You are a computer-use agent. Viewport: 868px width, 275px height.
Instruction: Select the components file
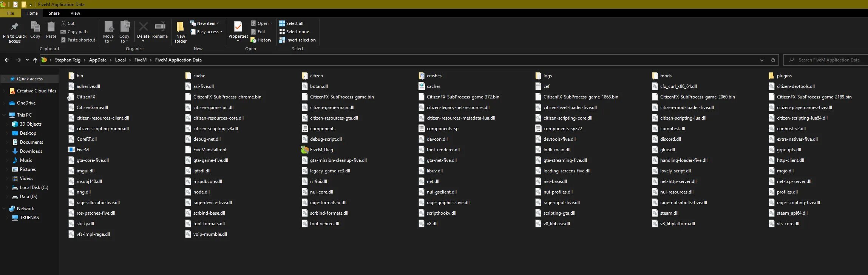pos(318,129)
